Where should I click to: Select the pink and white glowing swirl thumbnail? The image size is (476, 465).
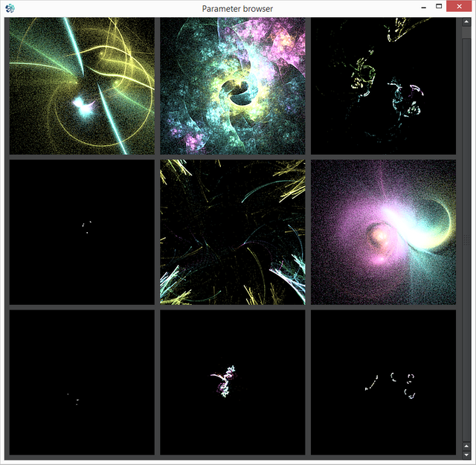(x=383, y=232)
